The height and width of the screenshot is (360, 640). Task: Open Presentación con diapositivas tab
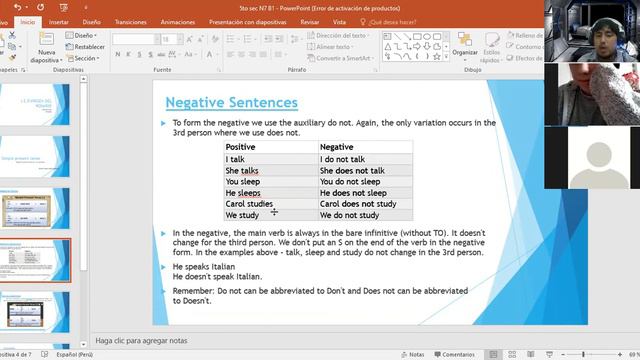[x=247, y=22]
